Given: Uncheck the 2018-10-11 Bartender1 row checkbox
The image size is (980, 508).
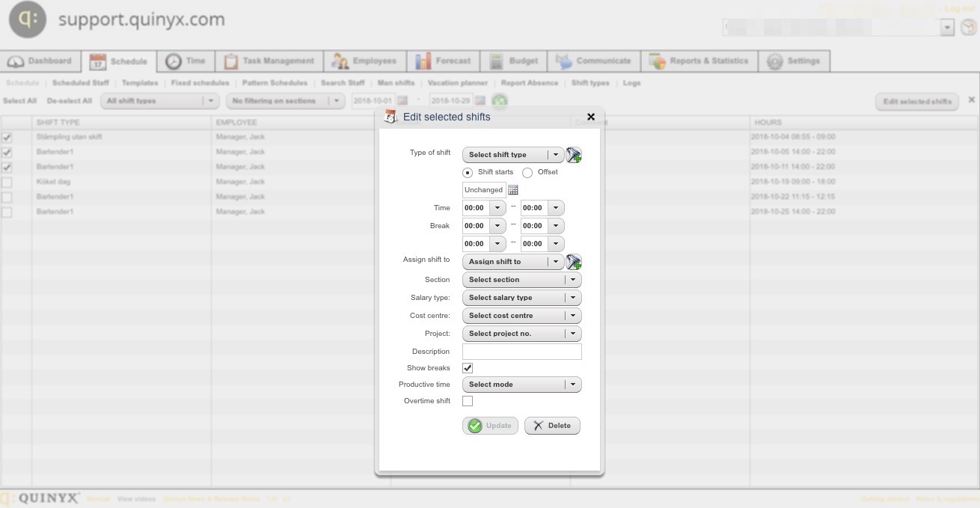Looking at the screenshot, I should [7, 168].
